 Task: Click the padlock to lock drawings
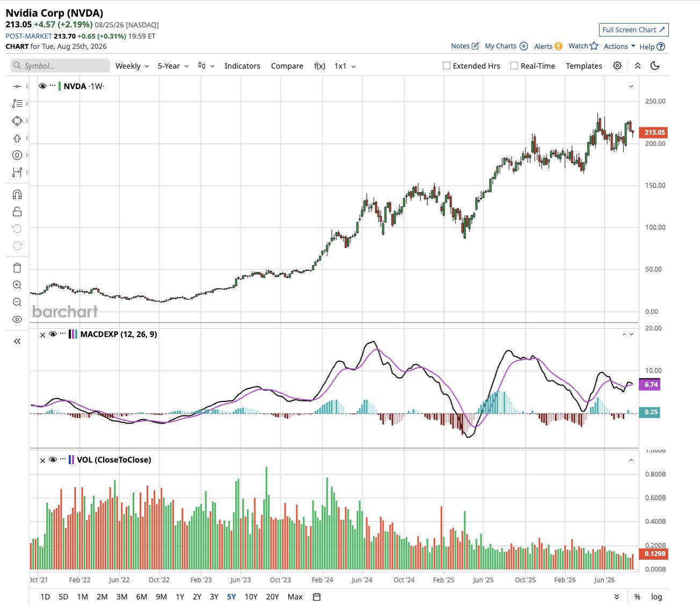(17, 211)
